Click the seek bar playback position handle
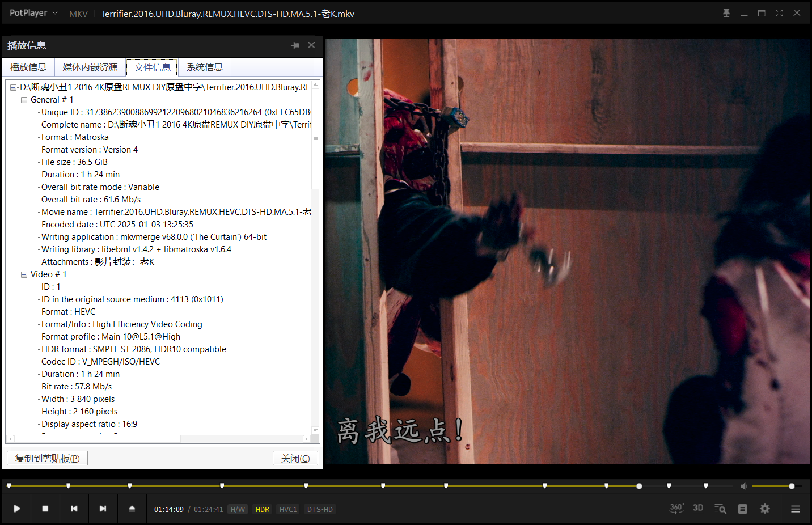This screenshot has width=812, height=525. click(639, 486)
